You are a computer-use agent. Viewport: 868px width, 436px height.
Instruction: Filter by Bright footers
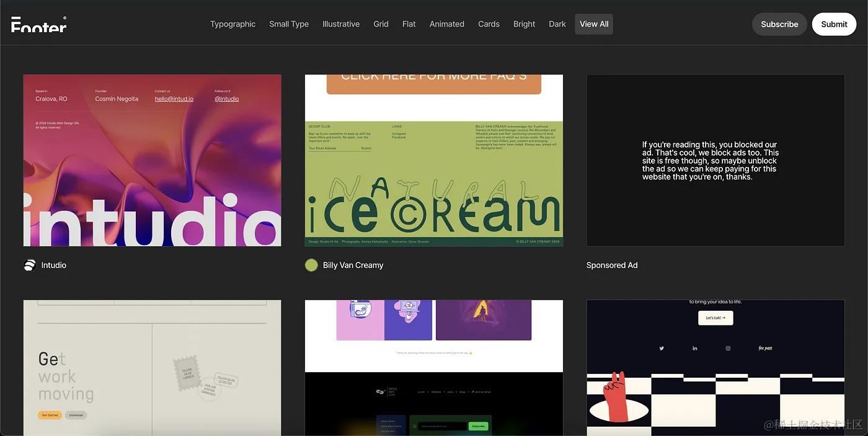coord(524,24)
